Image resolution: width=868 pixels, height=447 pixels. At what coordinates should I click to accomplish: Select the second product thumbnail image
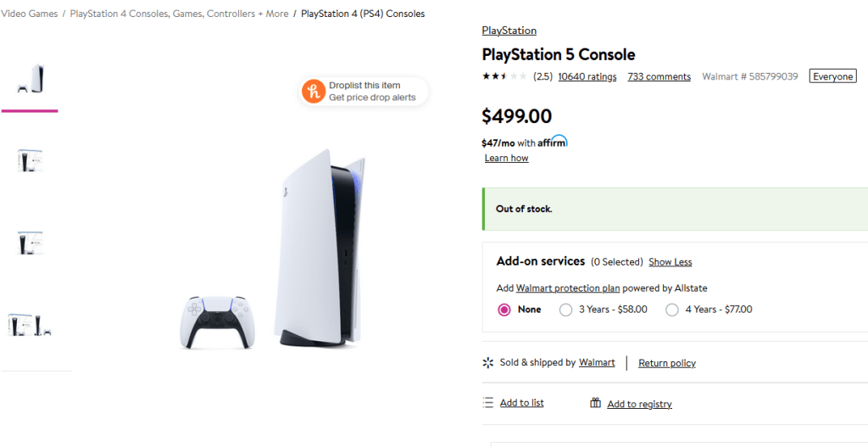[30, 159]
